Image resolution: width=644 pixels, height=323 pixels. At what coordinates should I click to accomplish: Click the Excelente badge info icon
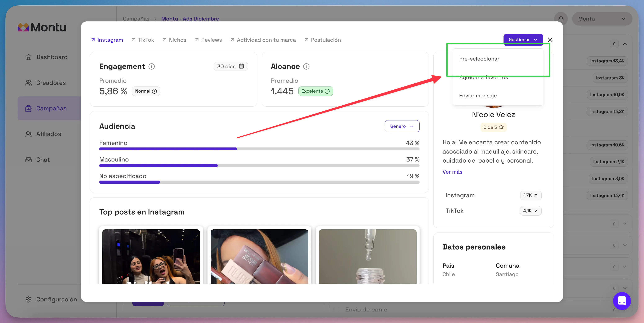tap(327, 91)
